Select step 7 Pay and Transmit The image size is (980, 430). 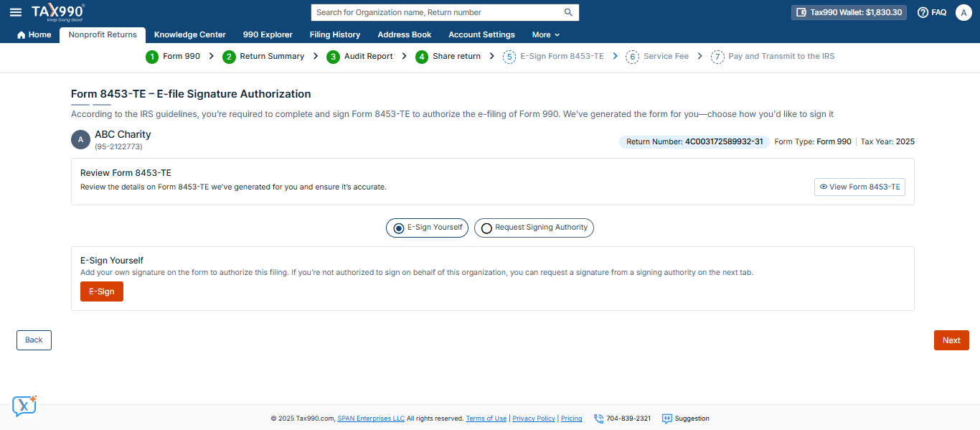(x=773, y=57)
